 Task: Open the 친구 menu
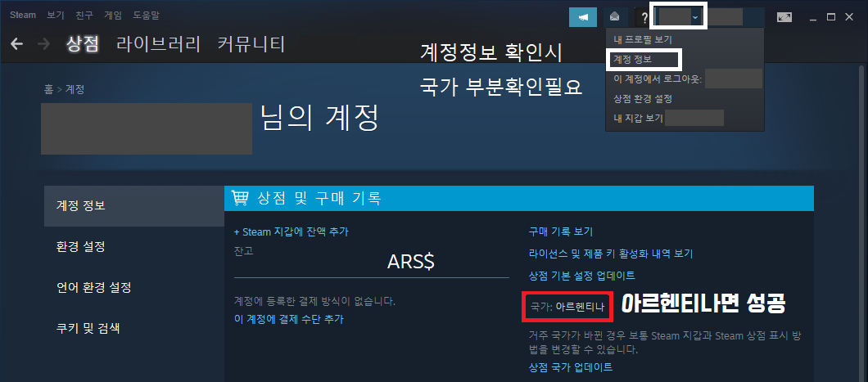84,16
